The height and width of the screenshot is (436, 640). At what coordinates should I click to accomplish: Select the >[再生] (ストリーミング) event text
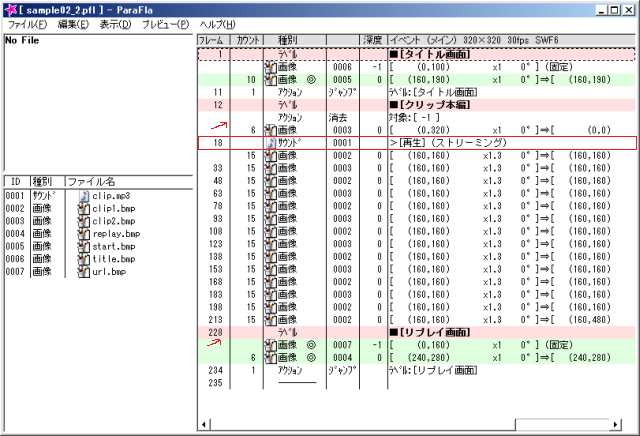448,143
